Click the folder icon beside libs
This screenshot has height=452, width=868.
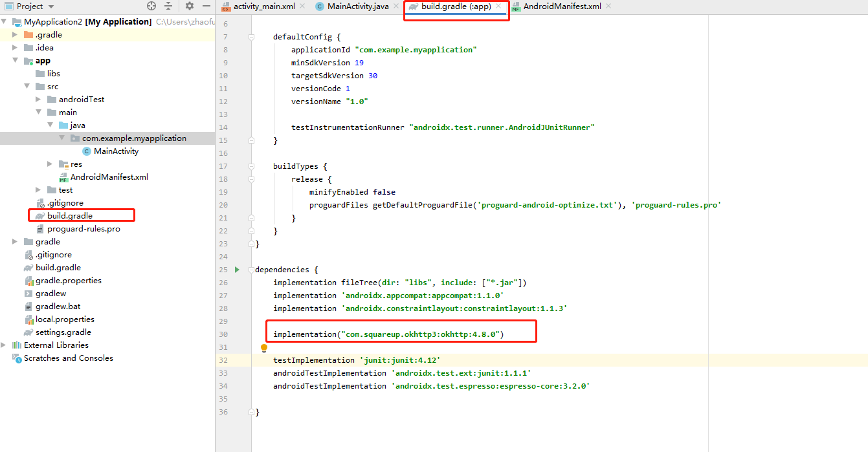(x=40, y=74)
